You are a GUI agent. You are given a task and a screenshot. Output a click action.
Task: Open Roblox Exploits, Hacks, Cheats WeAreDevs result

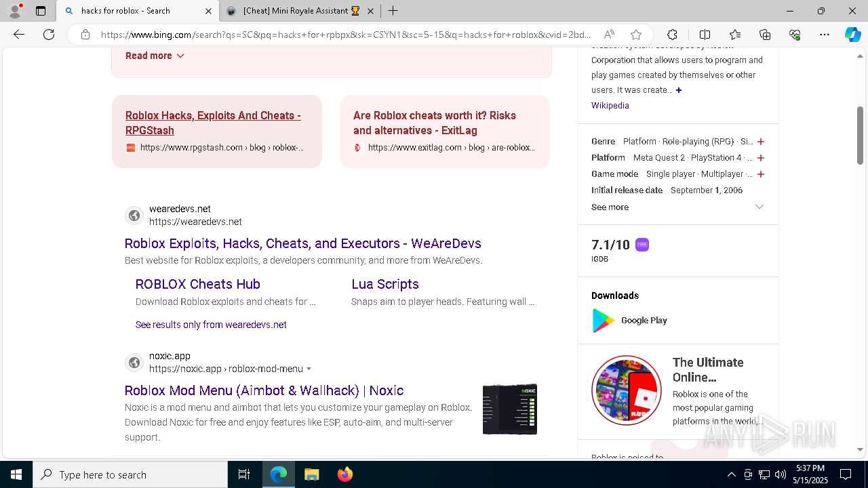pos(303,243)
